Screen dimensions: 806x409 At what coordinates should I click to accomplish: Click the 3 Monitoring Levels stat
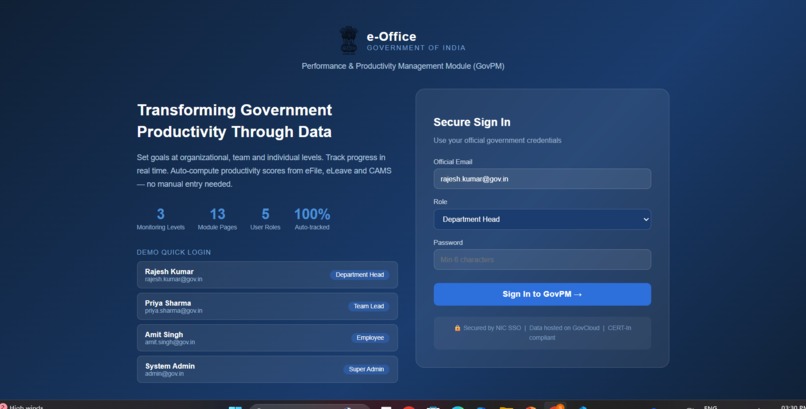coord(160,218)
